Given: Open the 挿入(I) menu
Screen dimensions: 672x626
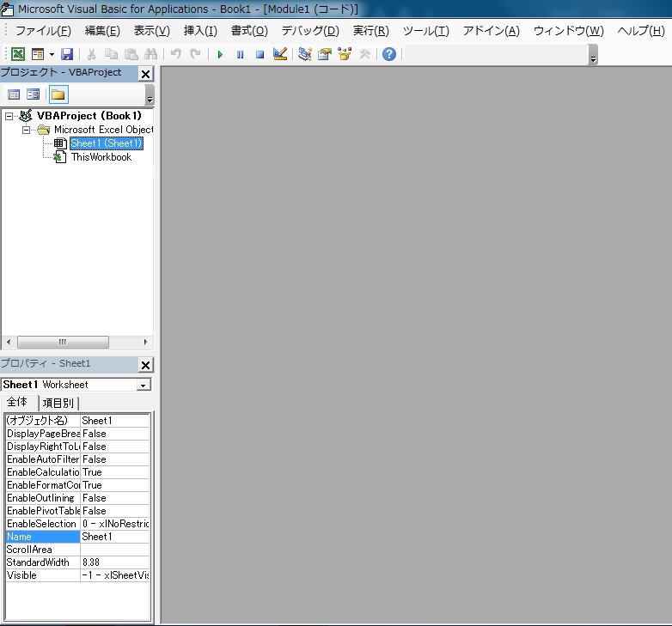Looking at the screenshot, I should pos(200,31).
